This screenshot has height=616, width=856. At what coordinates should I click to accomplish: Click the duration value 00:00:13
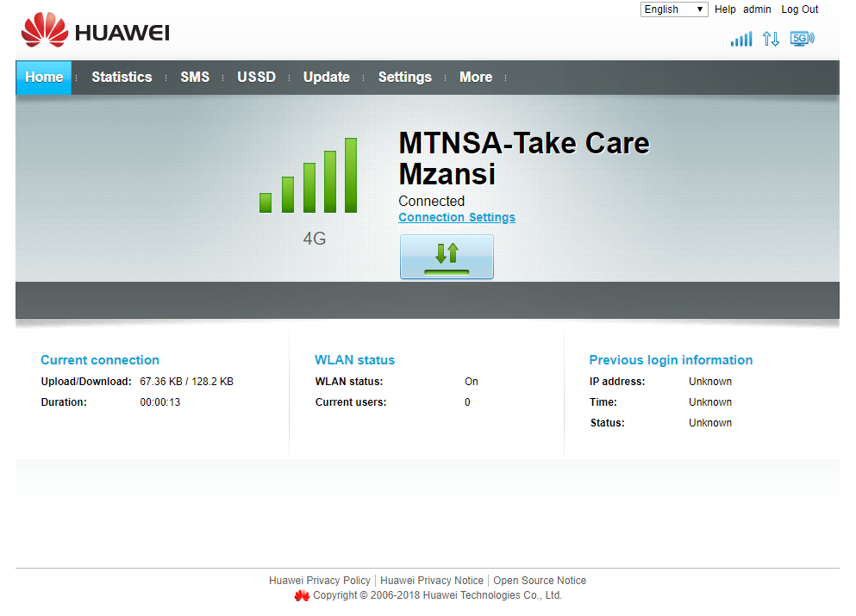(x=160, y=402)
